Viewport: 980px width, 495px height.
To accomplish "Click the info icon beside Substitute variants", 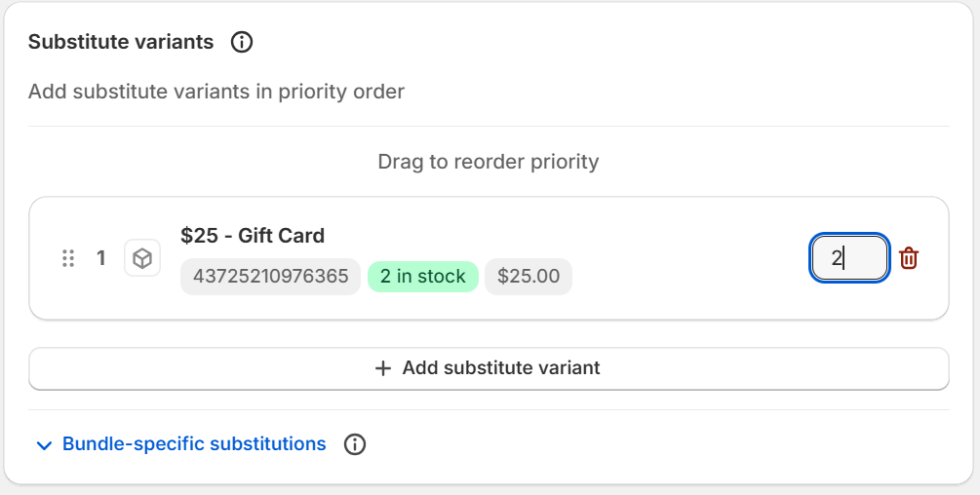I will pyautogui.click(x=242, y=43).
